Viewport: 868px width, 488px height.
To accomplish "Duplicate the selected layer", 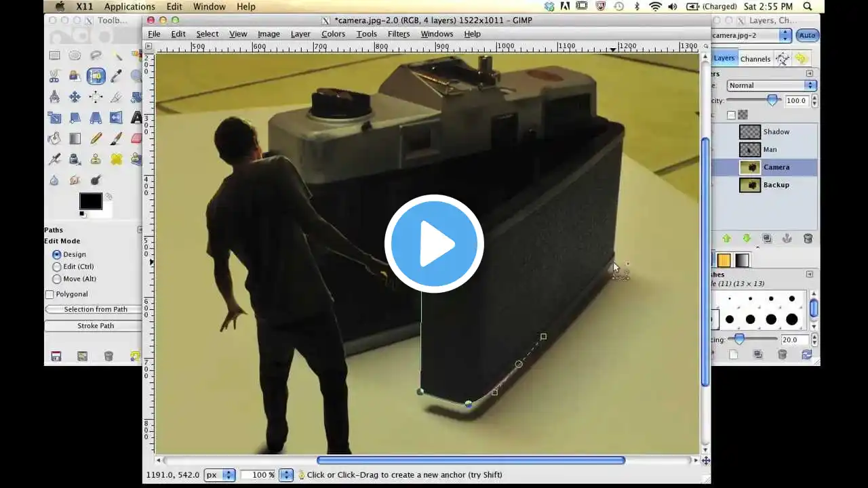I will (x=767, y=239).
